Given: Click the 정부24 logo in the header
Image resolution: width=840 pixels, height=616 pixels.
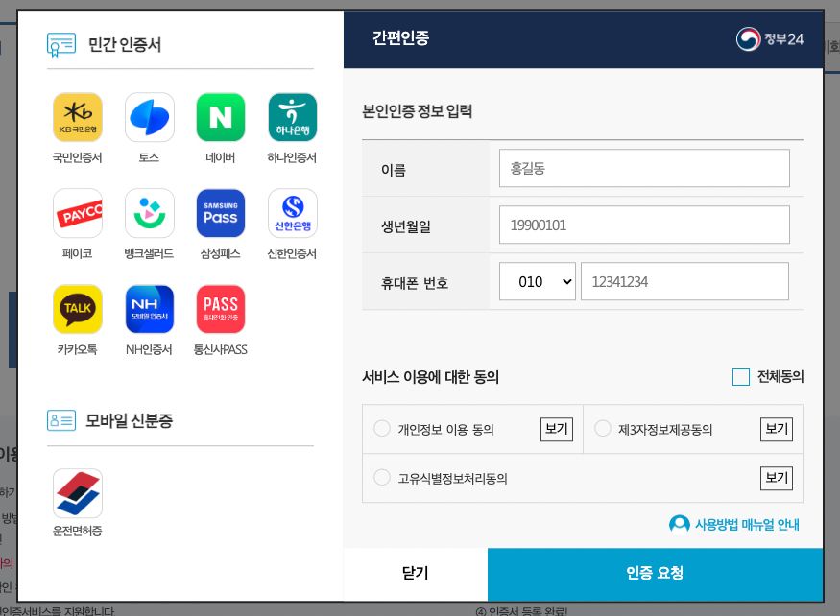Looking at the screenshot, I should pos(770,39).
